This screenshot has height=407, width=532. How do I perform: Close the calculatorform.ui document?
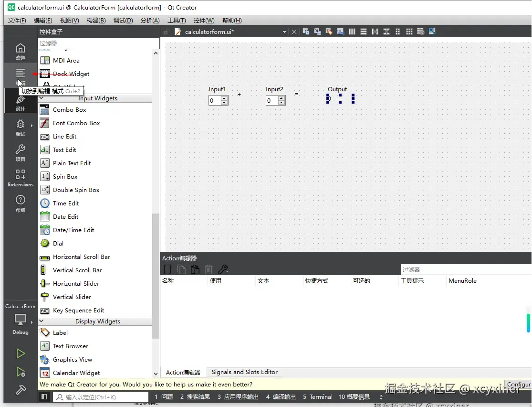[x=294, y=32]
